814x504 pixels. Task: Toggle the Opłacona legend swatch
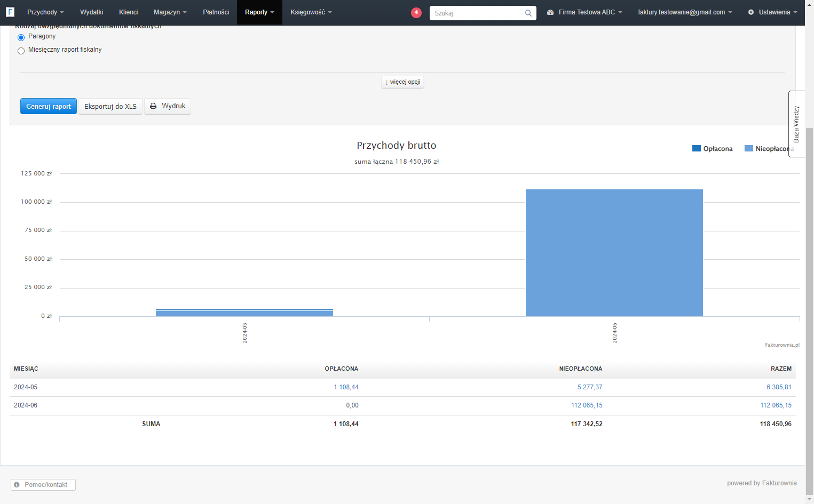point(696,148)
